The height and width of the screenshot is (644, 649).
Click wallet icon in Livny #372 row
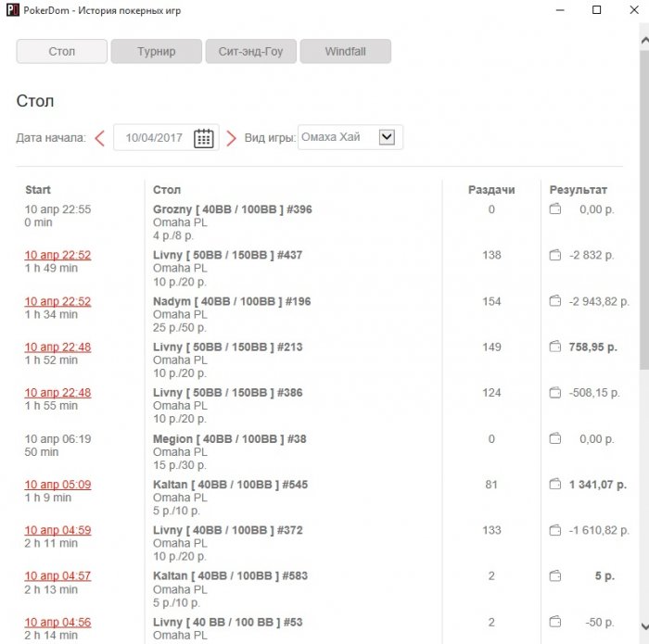point(555,530)
